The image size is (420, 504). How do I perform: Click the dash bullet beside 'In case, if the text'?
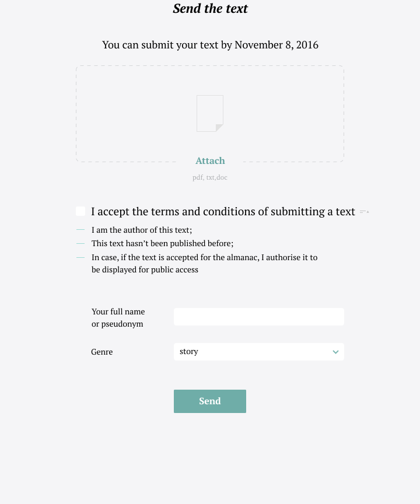point(80,257)
